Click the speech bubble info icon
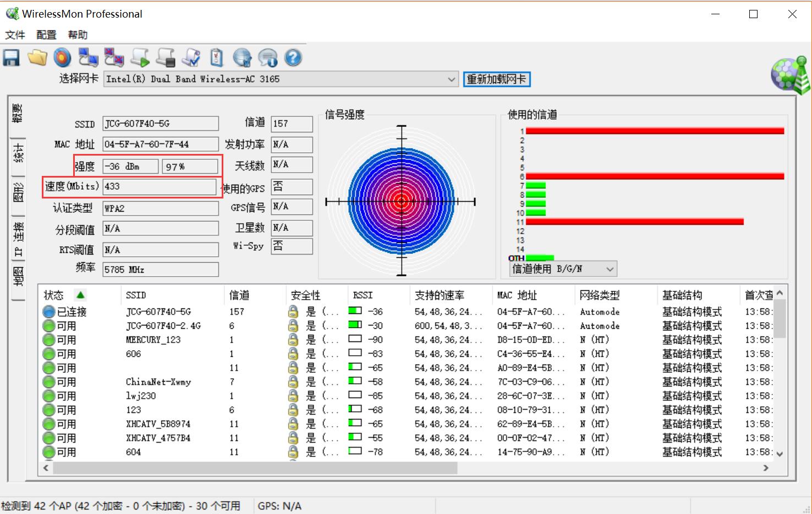The image size is (812, 514). tap(268, 58)
